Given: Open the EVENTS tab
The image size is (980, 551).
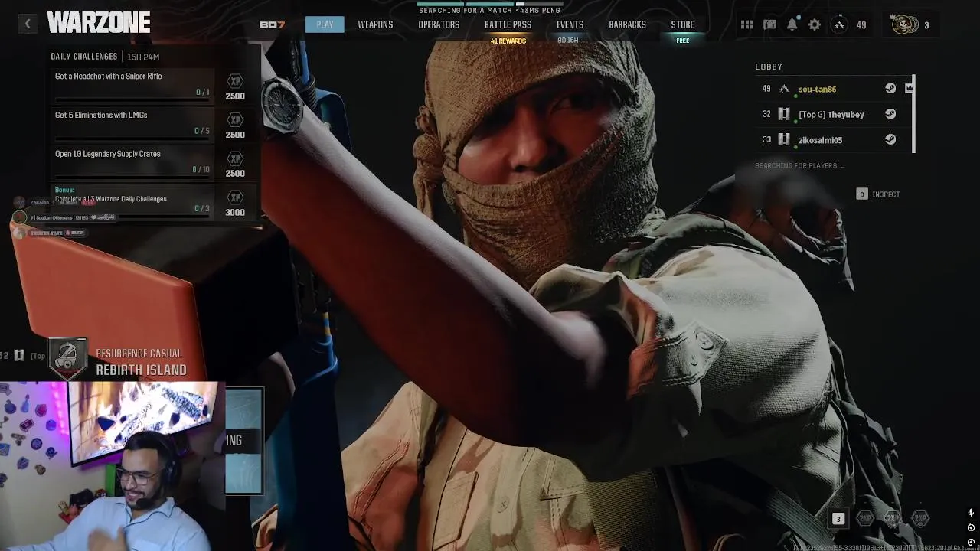Looking at the screenshot, I should point(570,24).
